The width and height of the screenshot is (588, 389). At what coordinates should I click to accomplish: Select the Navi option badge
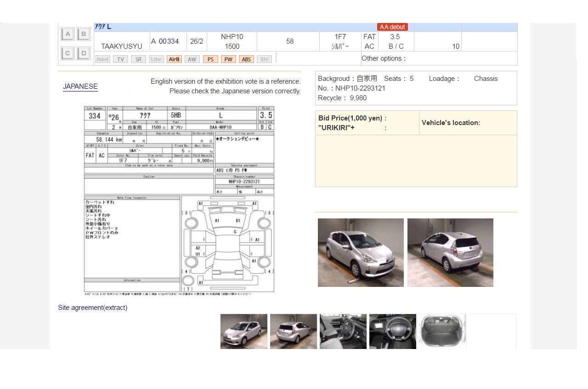[x=103, y=59]
